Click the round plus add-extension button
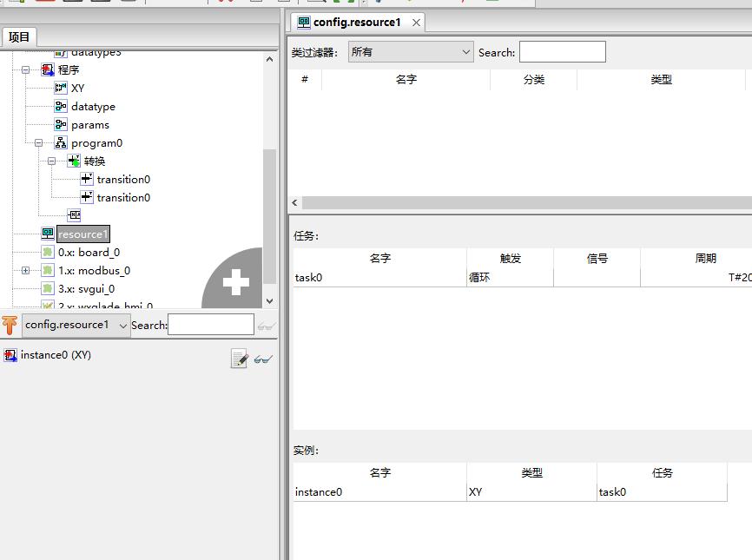Viewport: 752px width, 560px height. (x=235, y=281)
